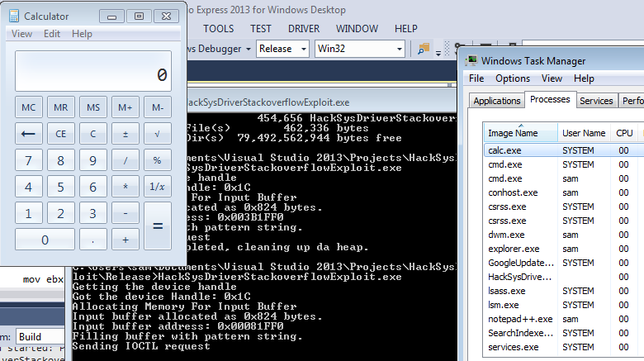Open the Release configuration dropdown
The image size is (644, 361).
[x=282, y=49]
